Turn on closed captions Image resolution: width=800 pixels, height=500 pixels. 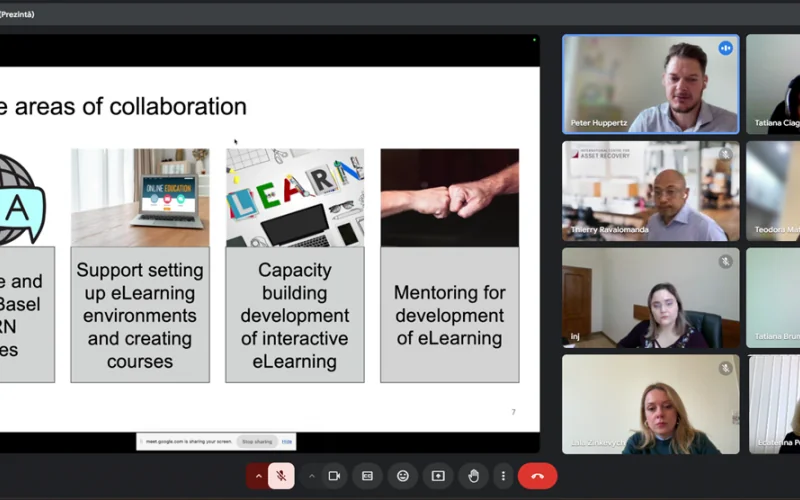point(367,476)
